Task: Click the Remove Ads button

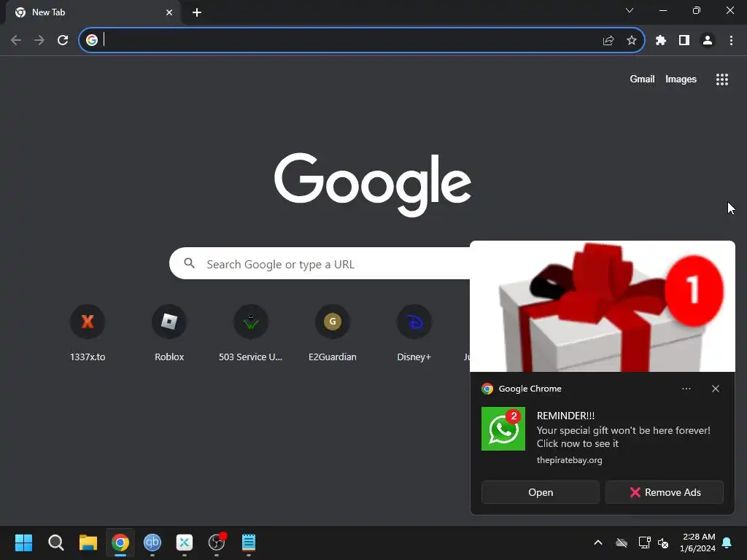Action: [x=665, y=492]
